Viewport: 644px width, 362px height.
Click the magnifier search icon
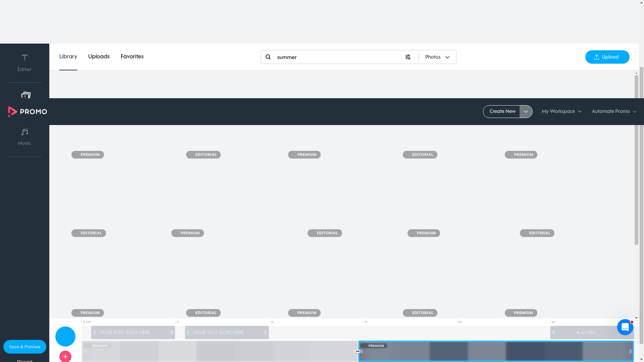point(268,57)
